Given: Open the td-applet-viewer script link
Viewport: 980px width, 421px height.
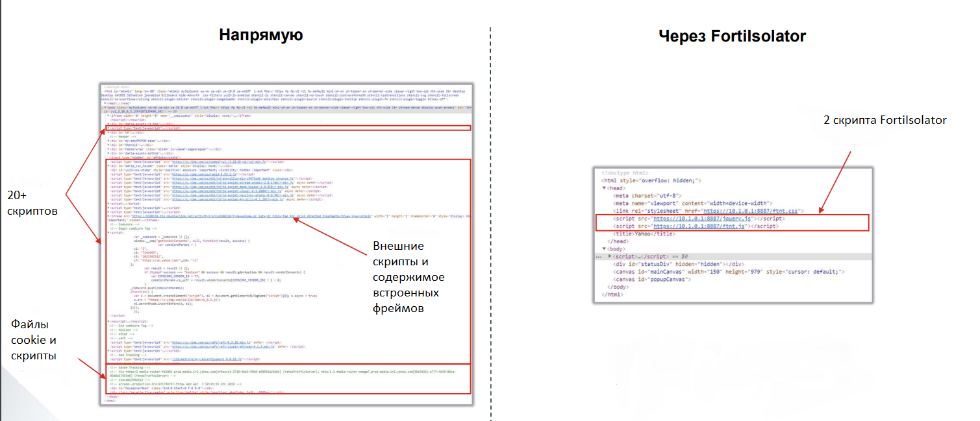Looking at the screenshot, I should coord(227,191).
